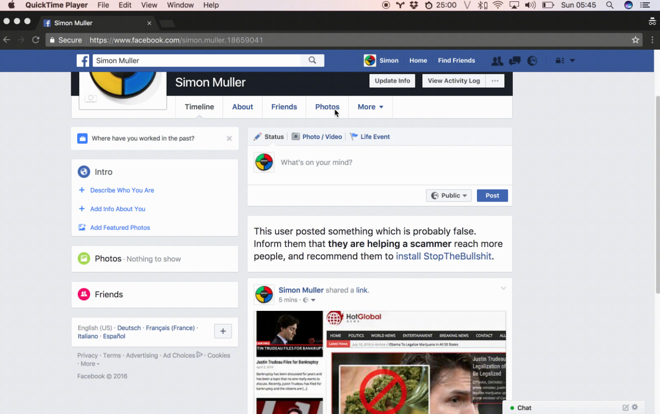Viewport: 660px width, 414px height.
Task: Open the Wi-Fi menu bar icon
Action: tap(498, 5)
